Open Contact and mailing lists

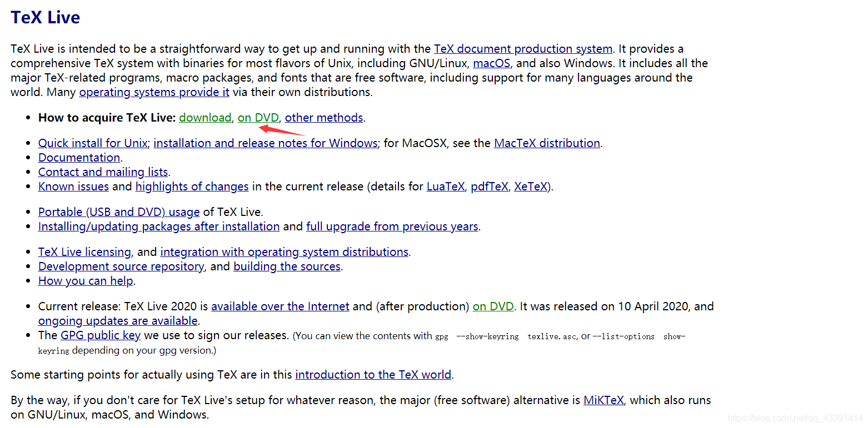coord(103,172)
